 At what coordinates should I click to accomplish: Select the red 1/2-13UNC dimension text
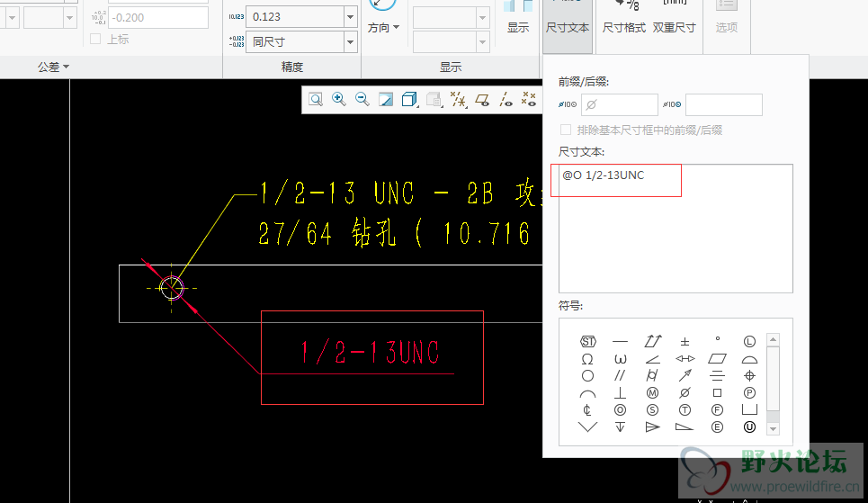pos(370,353)
